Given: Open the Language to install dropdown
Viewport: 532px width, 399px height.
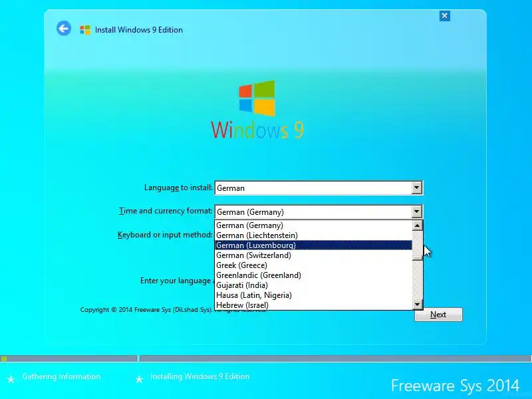Looking at the screenshot, I should click(319, 188).
